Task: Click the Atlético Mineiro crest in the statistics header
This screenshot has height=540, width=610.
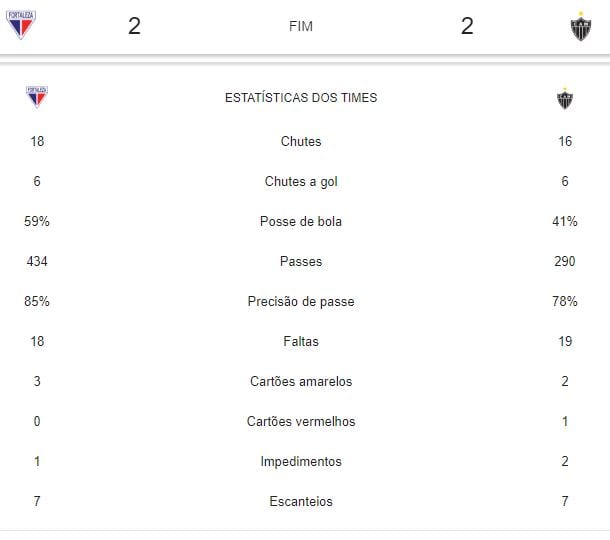Action: tap(566, 99)
